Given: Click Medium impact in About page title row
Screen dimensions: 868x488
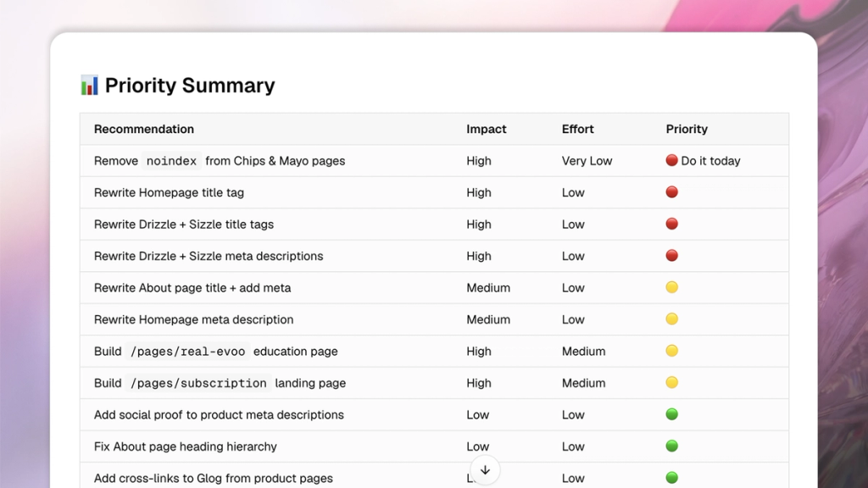Looking at the screenshot, I should tap(487, 288).
